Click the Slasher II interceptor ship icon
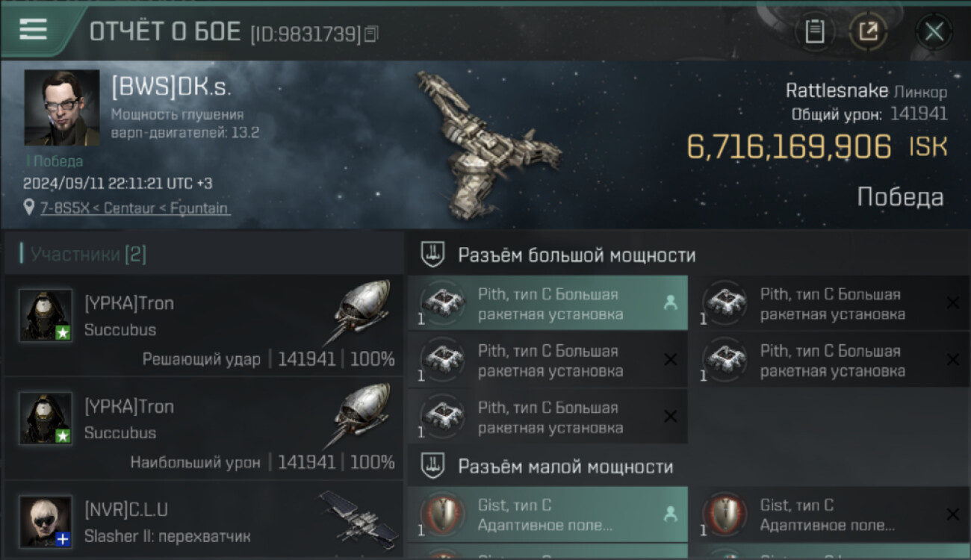971x560 pixels. click(x=358, y=516)
